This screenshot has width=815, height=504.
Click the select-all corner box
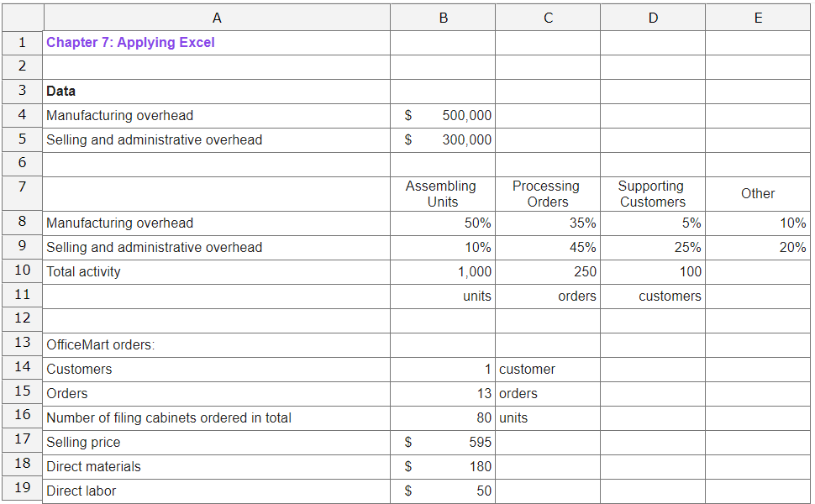(x=22, y=17)
